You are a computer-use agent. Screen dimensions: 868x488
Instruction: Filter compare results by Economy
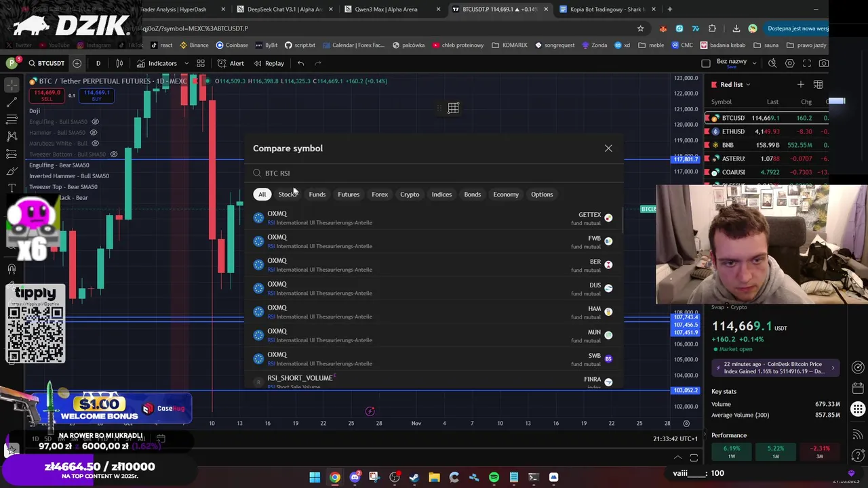(x=506, y=195)
